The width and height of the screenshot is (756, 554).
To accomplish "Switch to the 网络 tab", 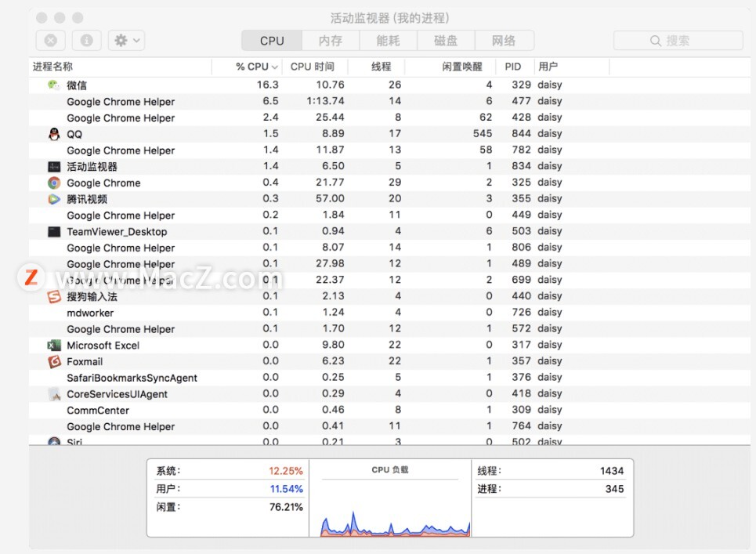I will [505, 41].
